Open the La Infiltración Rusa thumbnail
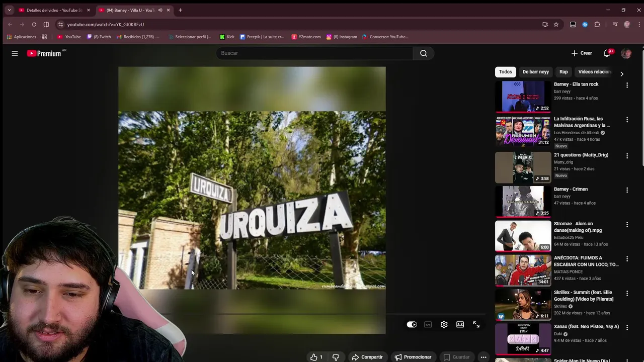The height and width of the screenshot is (362, 644). pos(523,131)
